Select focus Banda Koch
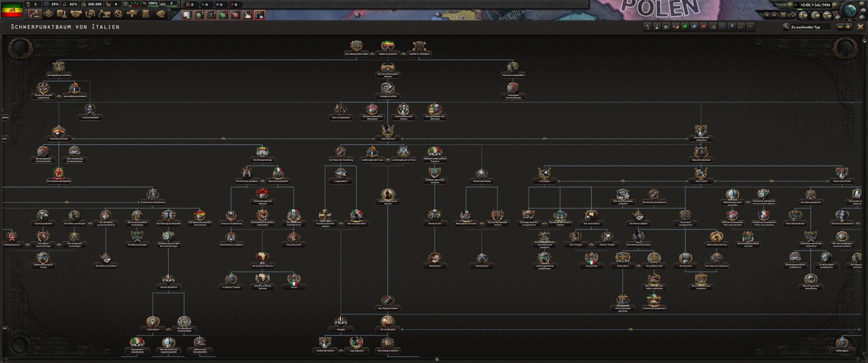The height and width of the screenshot is (363, 868). coord(435,260)
